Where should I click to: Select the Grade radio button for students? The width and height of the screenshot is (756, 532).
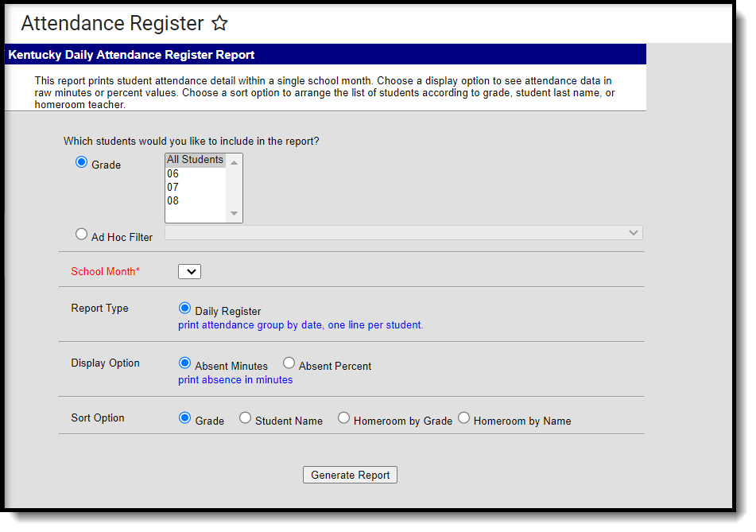click(x=81, y=162)
